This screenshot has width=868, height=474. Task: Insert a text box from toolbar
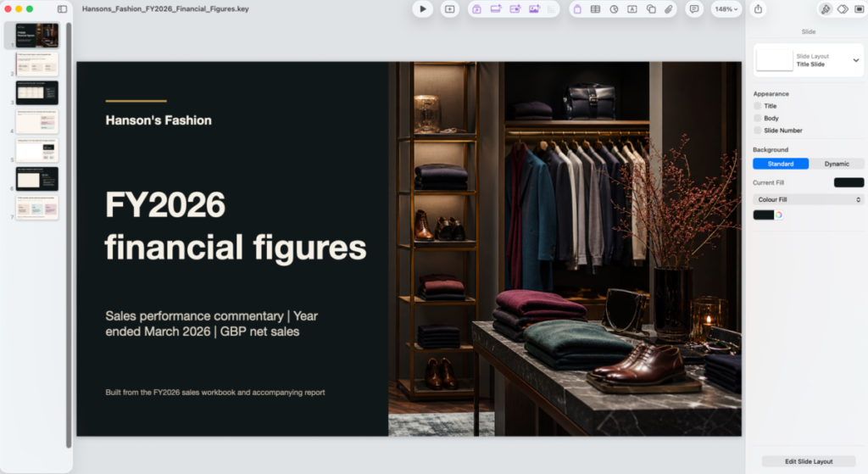click(632, 8)
